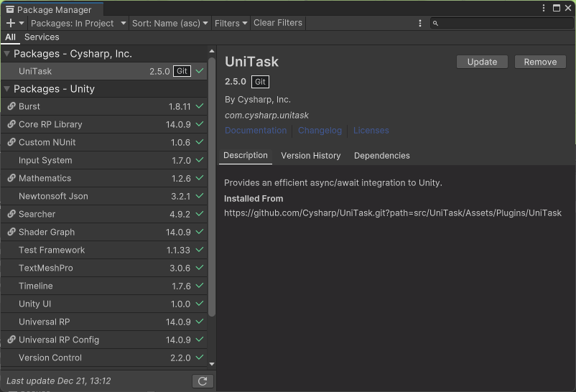Select the TextMeshPro package
This screenshot has height=392, width=576.
pyautogui.click(x=104, y=269)
